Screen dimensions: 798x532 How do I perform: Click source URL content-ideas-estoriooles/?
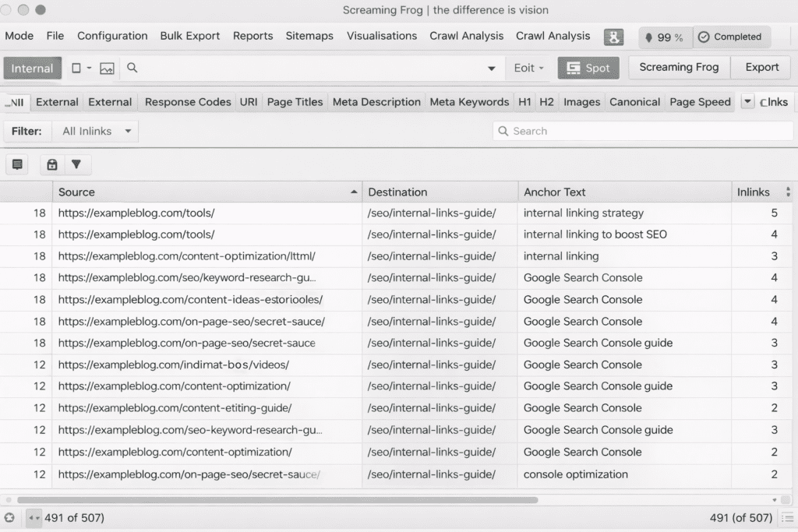tap(190, 300)
